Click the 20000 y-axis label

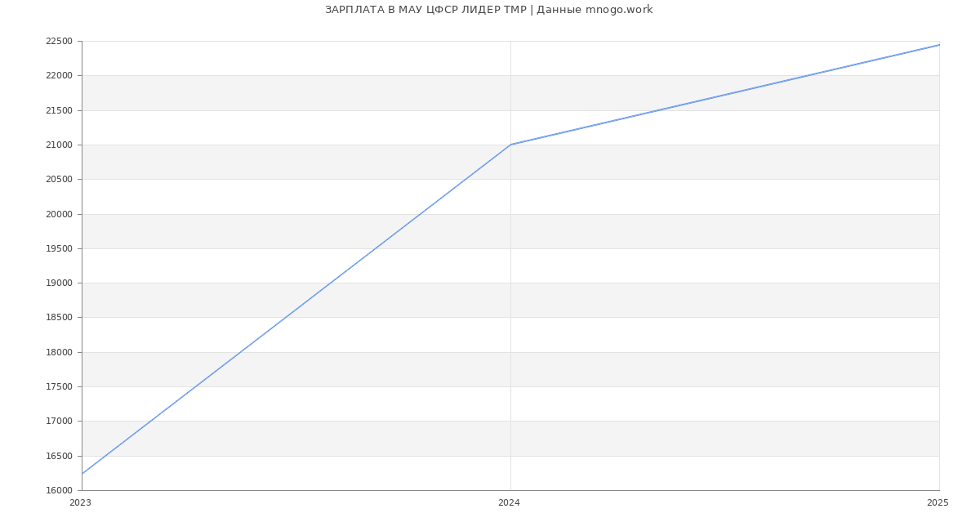coord(59,215)
